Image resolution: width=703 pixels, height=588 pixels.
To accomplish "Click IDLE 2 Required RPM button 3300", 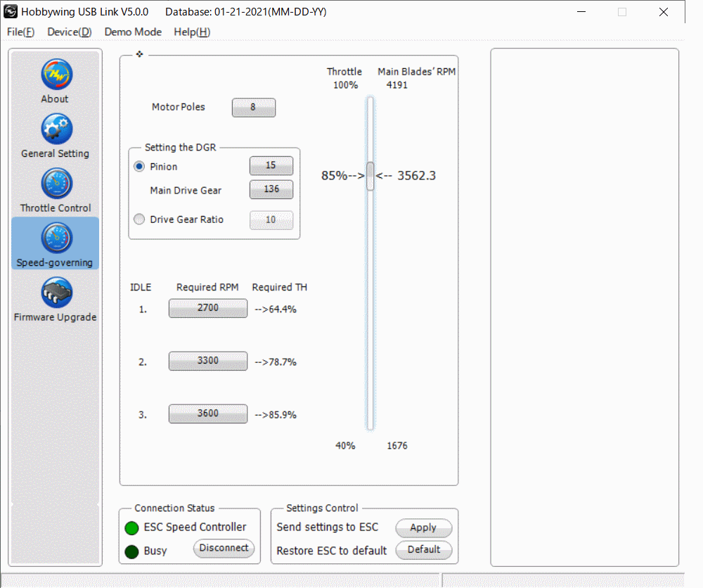I will (208, 361).
